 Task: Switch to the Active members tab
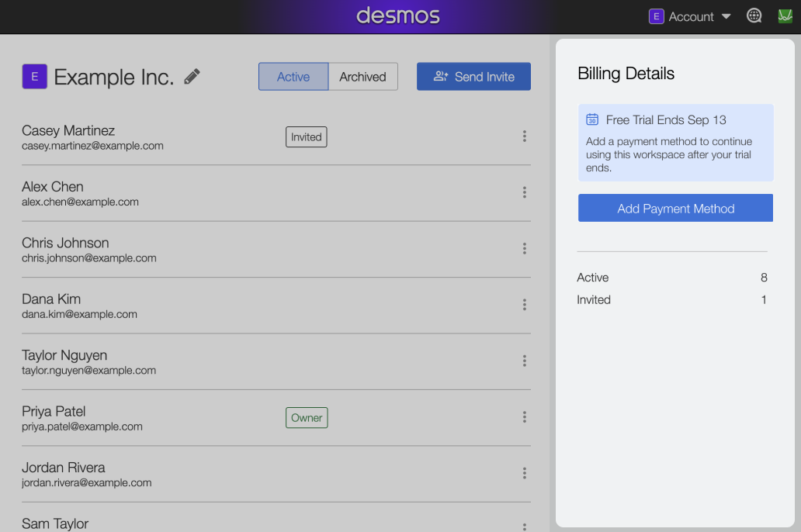(x=293, y=77)
